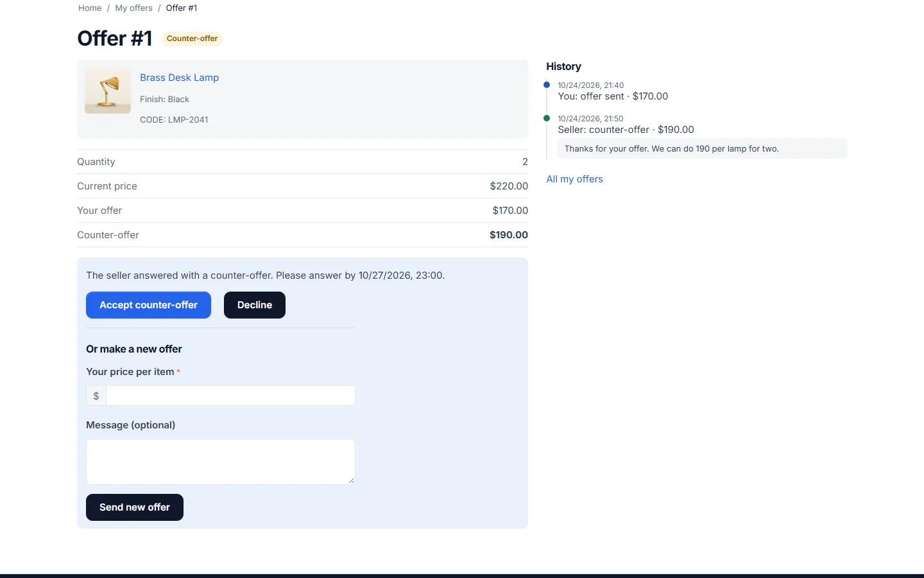The height and width of the screenshot is (578, 924).
Task: Click the 'Your price per item' label
Action: (x=130, y=372)
